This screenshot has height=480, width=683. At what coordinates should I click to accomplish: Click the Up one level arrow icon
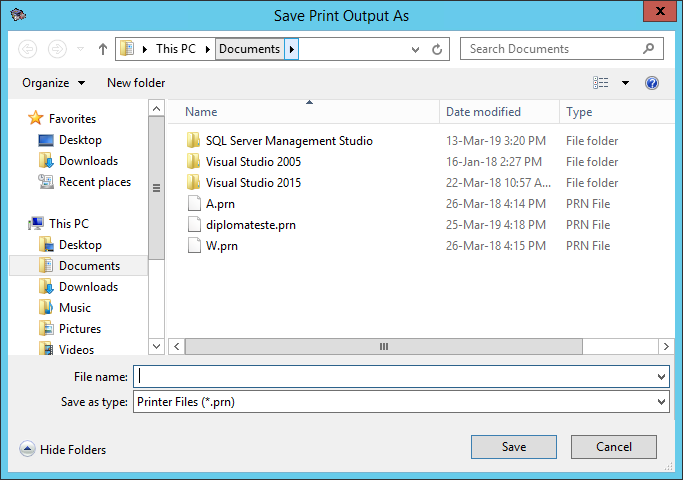click(x=102, y=49)
